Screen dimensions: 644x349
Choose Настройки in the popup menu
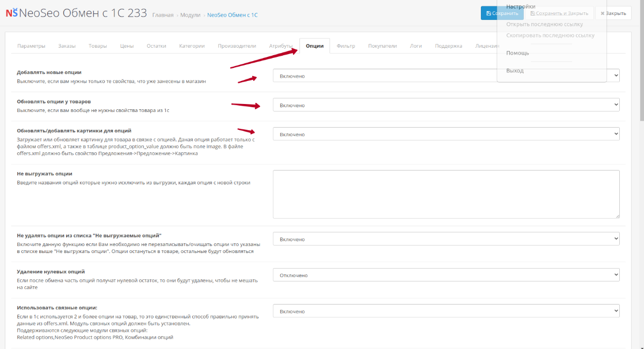[x=521, y=6]
